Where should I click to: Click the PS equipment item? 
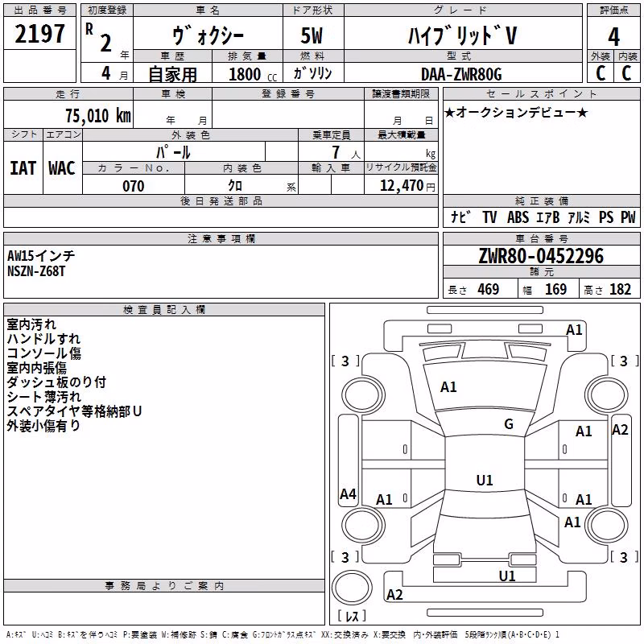(x=606, y=217)
